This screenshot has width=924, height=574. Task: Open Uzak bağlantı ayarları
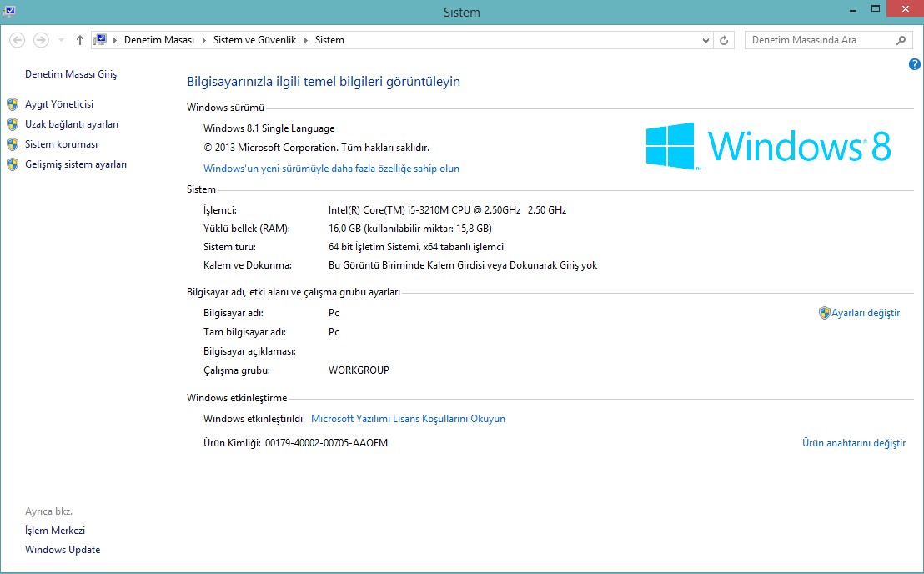[72, 124]
